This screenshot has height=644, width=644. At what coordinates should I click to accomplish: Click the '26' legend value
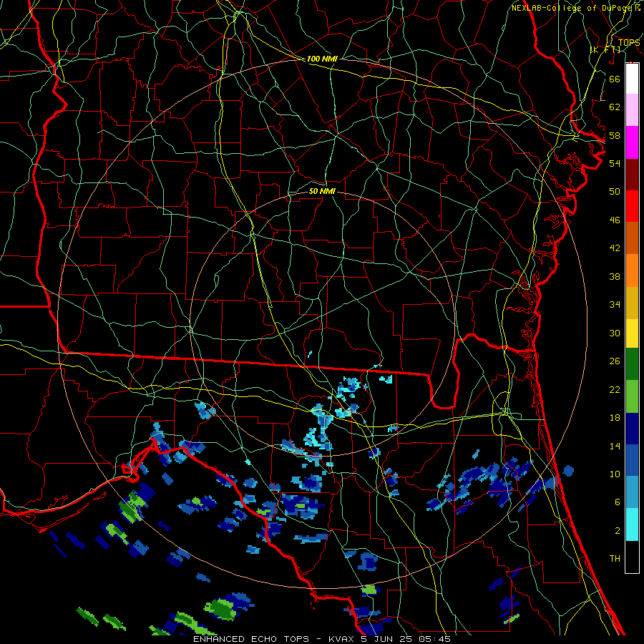[615, 361]
